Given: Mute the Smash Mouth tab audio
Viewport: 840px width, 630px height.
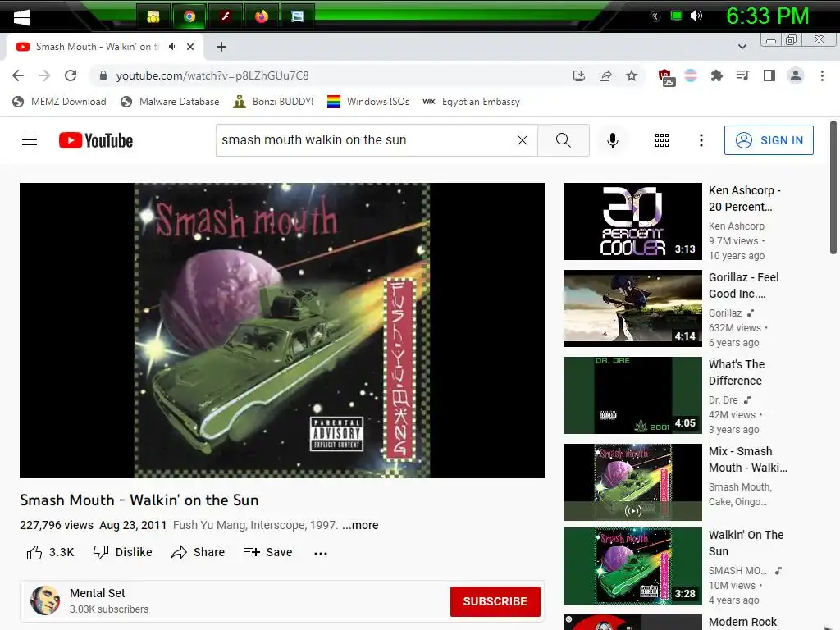Looking at the screenshot, I should pyautogui.click(x=172, y=47).
